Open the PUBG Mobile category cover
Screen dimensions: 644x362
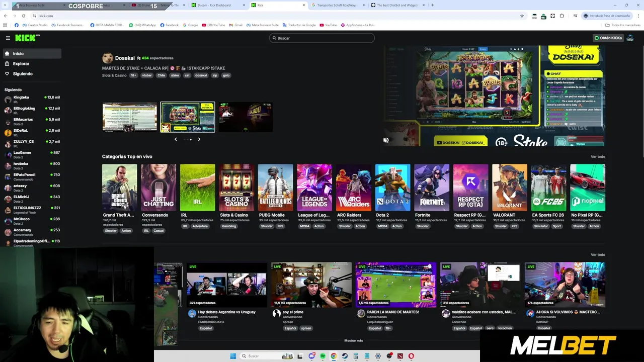(275, 188)
